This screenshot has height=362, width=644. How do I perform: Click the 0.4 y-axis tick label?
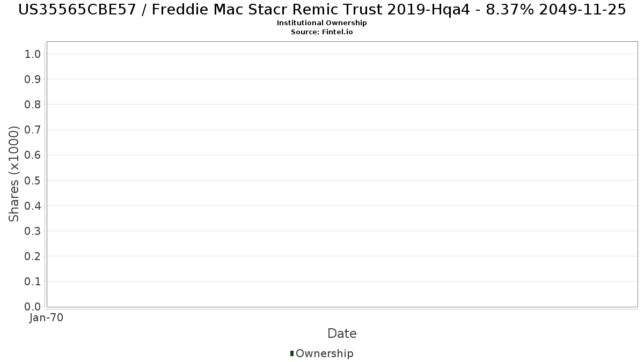[33, 205]
